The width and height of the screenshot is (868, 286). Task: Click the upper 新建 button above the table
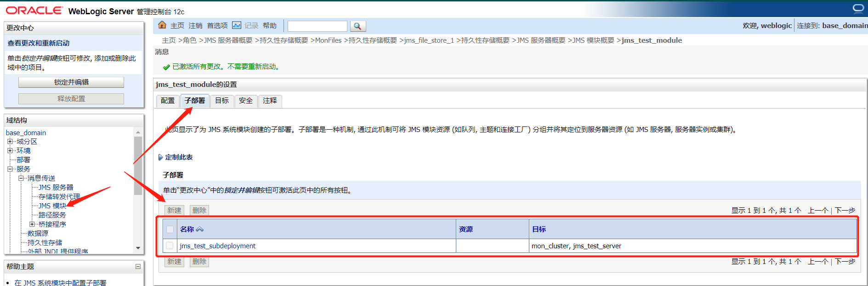(174, 211)
